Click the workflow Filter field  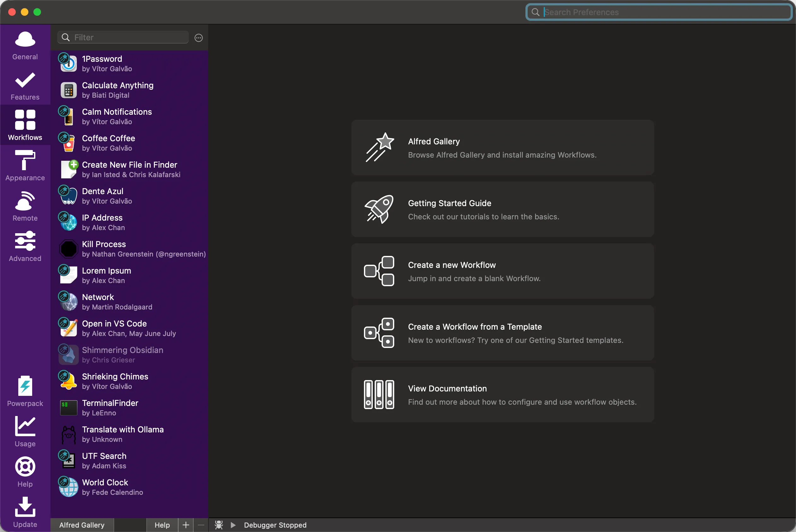tap(123, 37)
